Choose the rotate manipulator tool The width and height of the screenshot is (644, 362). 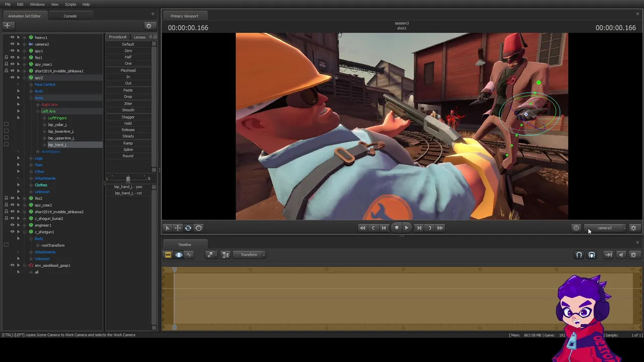click(x=188, y=228)
